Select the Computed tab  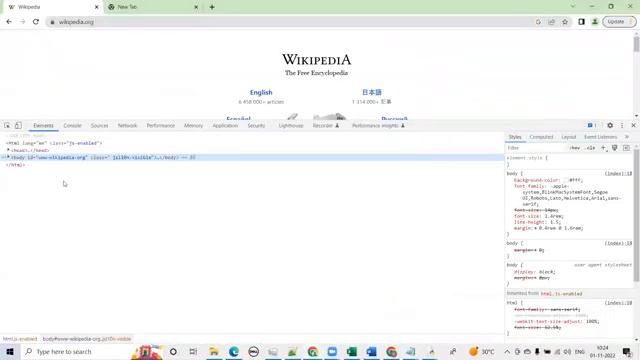point(541,137)
